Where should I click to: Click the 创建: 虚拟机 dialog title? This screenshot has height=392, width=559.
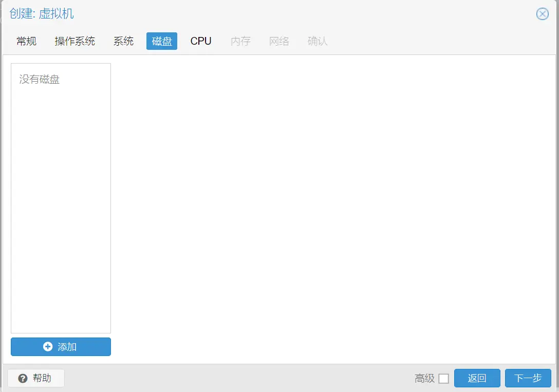pos(42,13)
